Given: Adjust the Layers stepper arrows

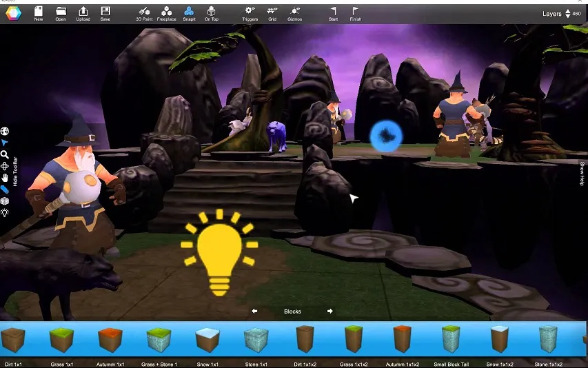Looking at the screenshot, I should tap(568, 14).
